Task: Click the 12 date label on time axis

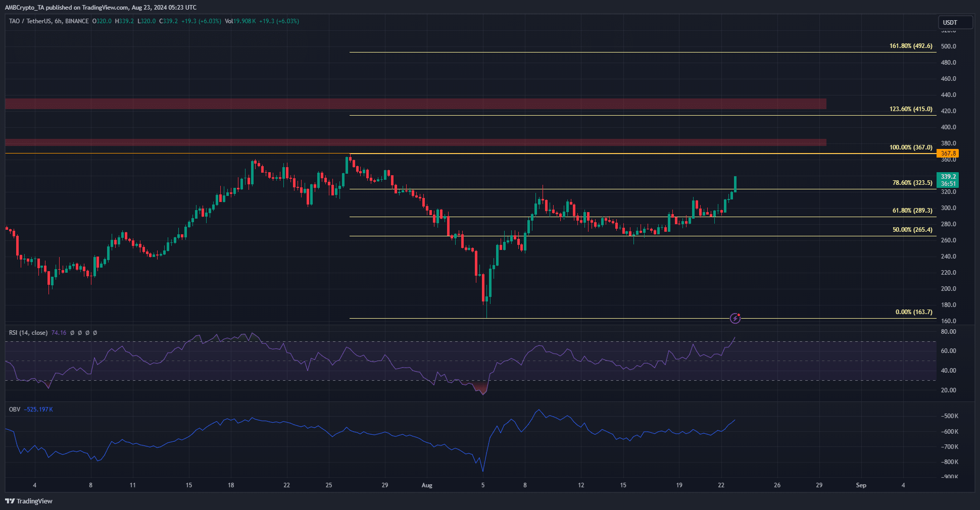Action: pos(581,485)
